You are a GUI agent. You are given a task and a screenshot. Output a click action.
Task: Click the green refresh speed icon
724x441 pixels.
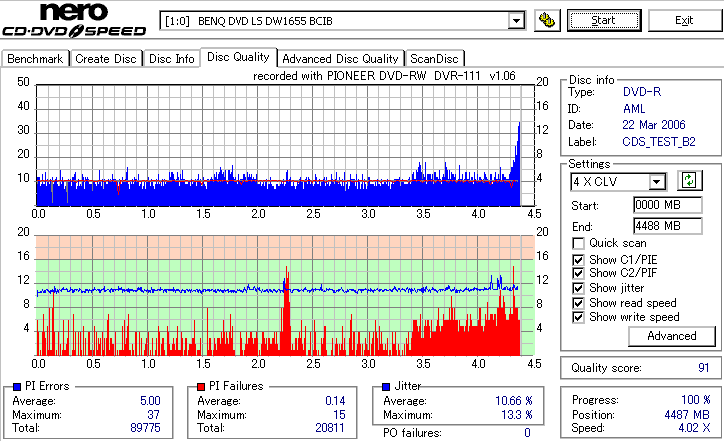pos(689,181)
